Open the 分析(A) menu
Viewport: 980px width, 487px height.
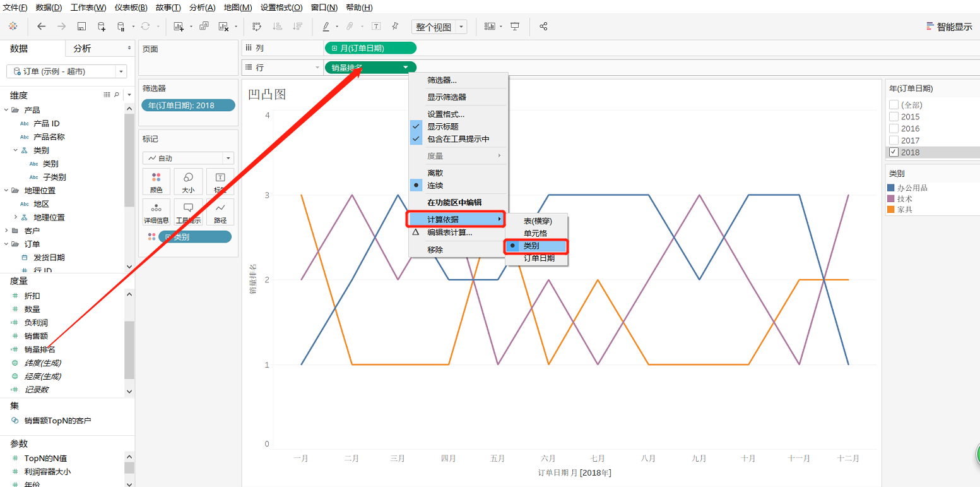tap(202, 8)
